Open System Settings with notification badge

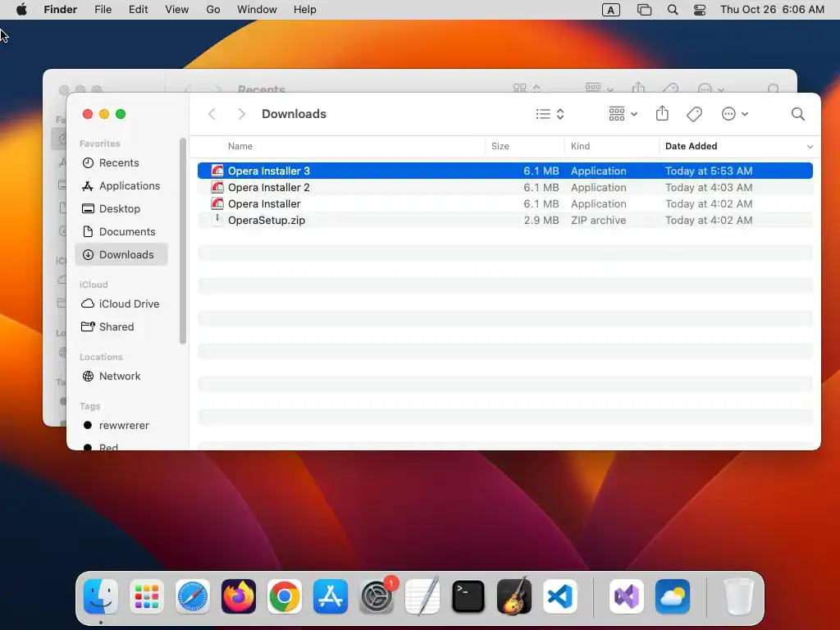[377, 596]
